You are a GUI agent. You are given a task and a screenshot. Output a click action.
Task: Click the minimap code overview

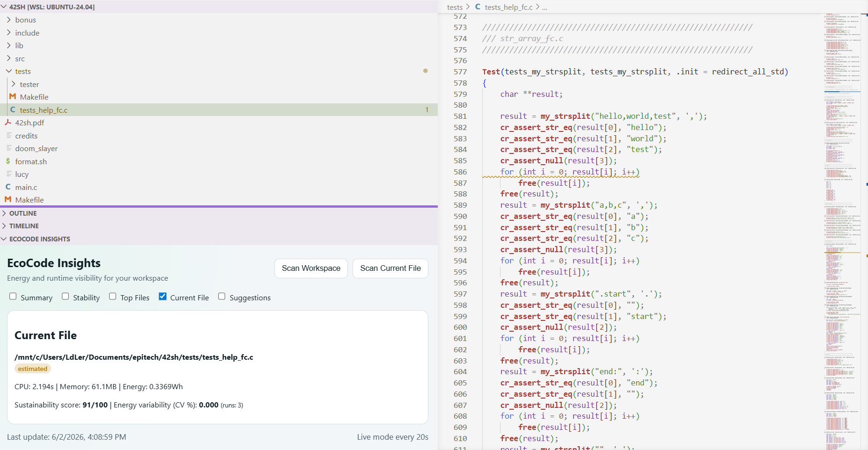pyautogui.click(x=842, y=232)
